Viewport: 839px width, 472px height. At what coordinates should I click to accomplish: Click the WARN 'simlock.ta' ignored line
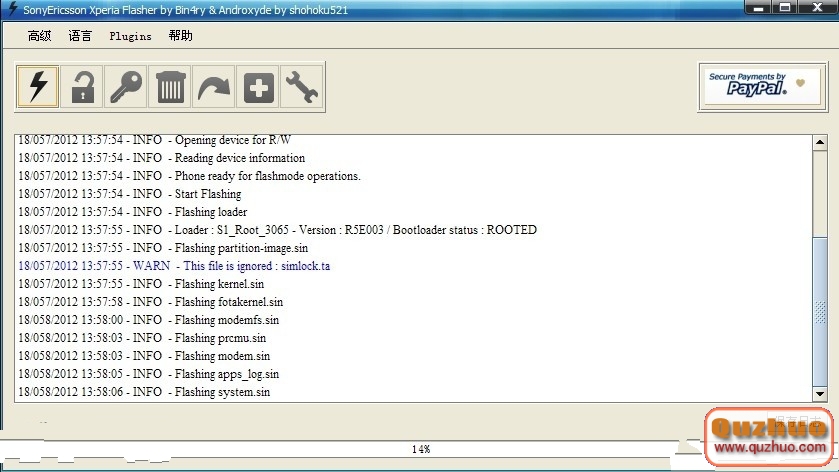click(174, 266)
